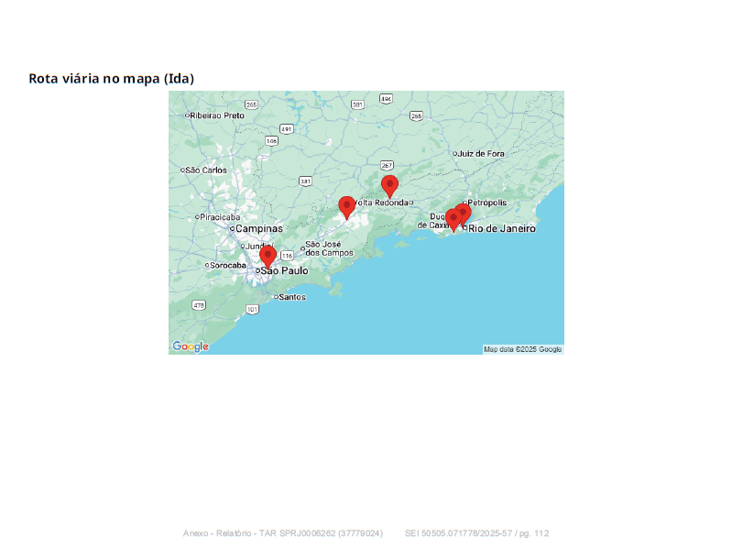Click the Ribeirão Preto city label
Image resolution: width=732 pixels, height=560 pixels.
click(217, 115)
